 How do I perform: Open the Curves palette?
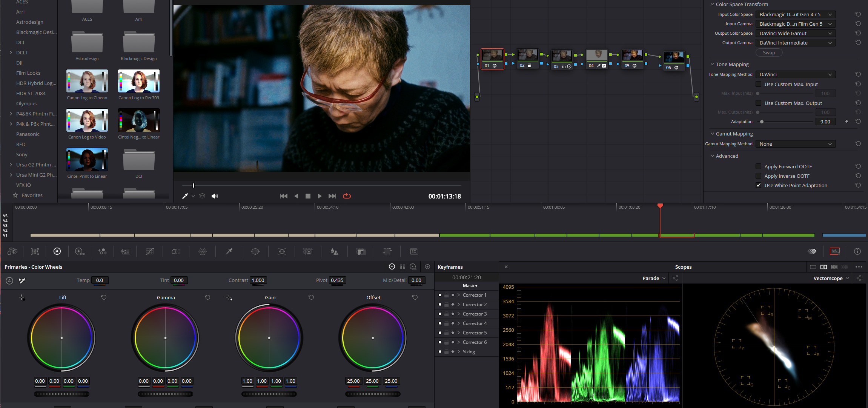point(149,251)
